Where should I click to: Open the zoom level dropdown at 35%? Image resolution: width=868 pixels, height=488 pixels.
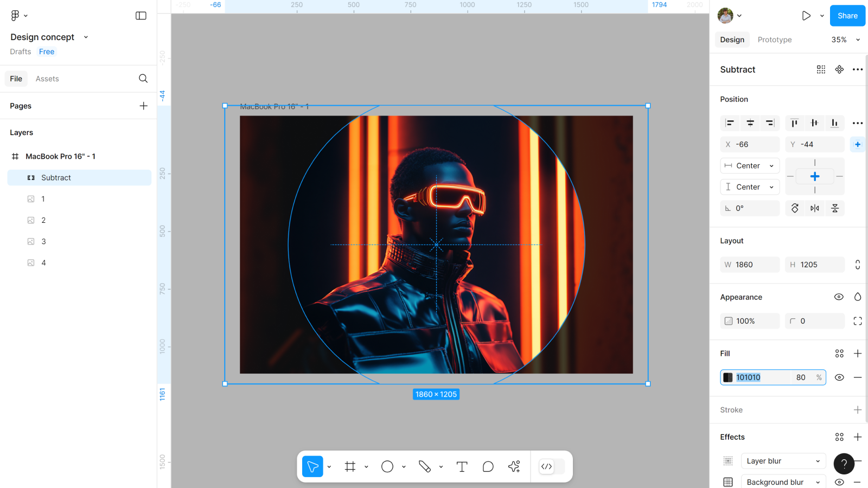(846, 40)
